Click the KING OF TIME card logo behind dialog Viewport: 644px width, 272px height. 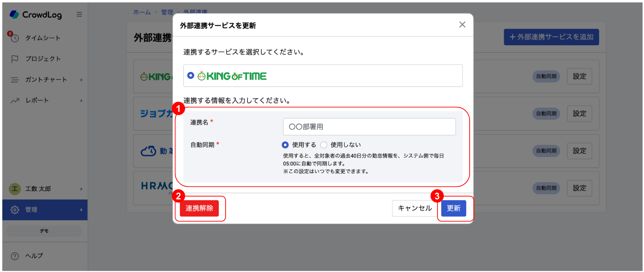click(x=156, y=77)
